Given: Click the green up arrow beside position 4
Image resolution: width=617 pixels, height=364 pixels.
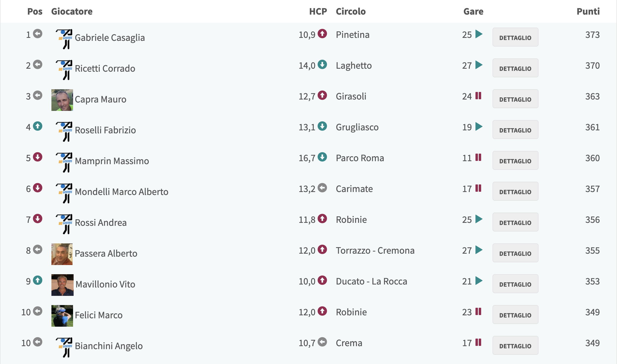Looking at the screenshot, I should tap(38, 126).
